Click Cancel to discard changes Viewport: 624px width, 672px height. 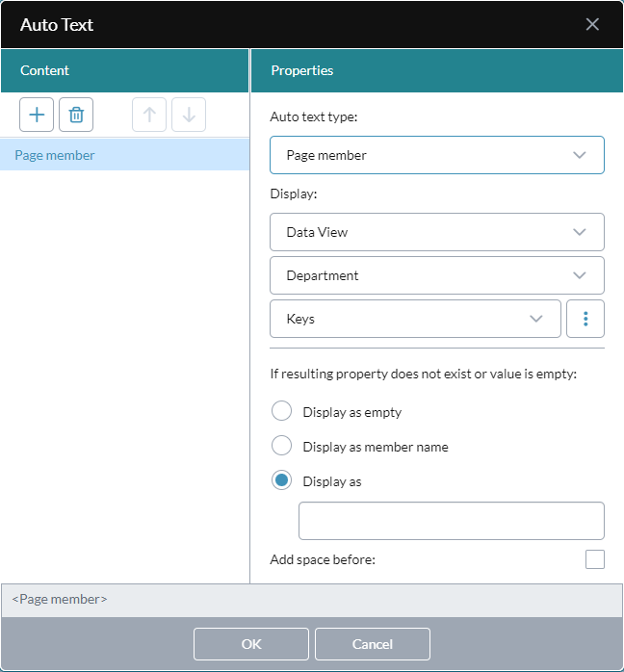click(373, 644)
